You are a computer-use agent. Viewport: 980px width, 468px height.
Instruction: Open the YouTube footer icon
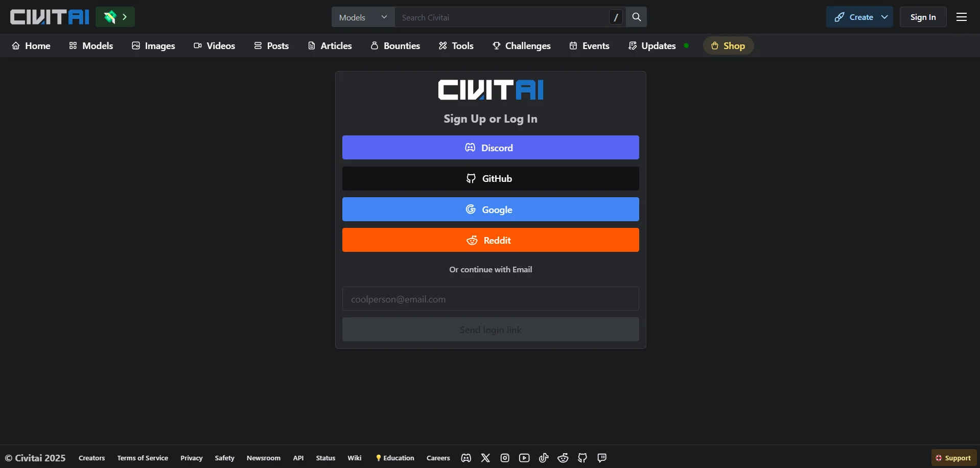(524, 458)
